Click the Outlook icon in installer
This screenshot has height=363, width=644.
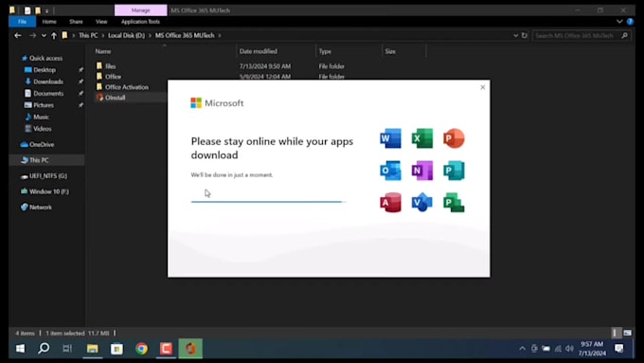390,171
